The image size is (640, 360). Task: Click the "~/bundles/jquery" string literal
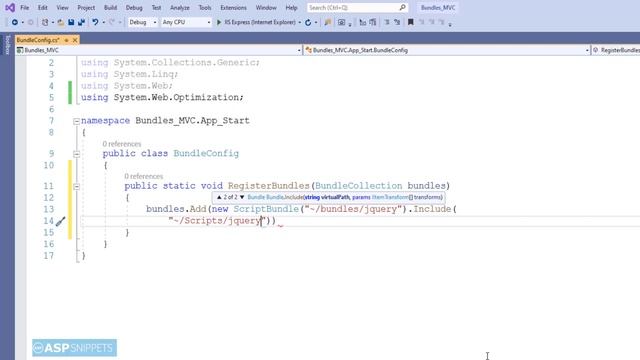click(x=353, y=209)
